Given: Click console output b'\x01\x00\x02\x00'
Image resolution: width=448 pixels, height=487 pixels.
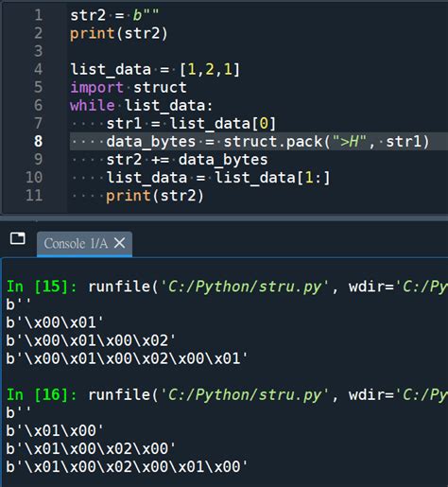Looking at the screenshot, I should [x=91, y=449].
